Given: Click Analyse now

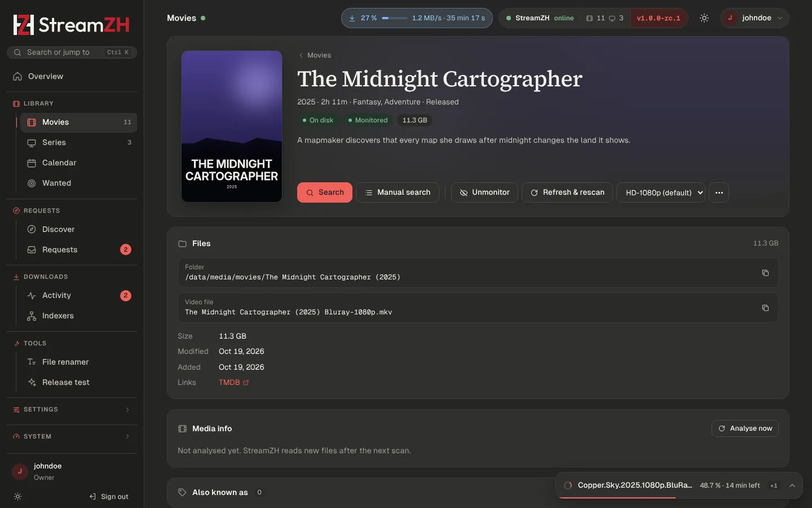Looking at the screenshot, I should point(745,428).
